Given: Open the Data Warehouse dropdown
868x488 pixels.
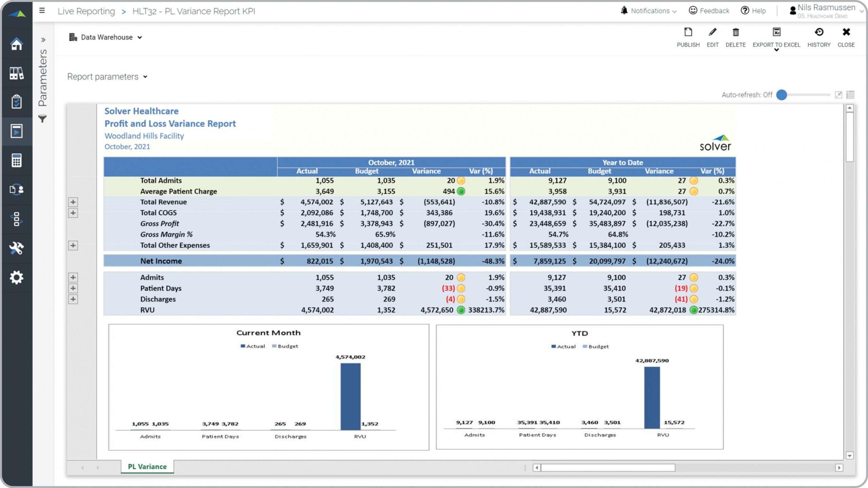Looking at the screenshot, I should click(x=106, y=37).
